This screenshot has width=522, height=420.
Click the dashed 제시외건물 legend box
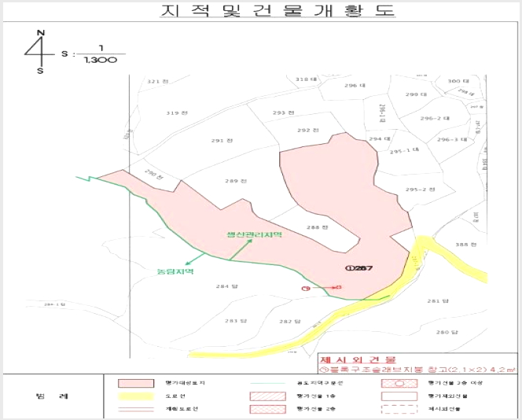(x=399, y=409)
